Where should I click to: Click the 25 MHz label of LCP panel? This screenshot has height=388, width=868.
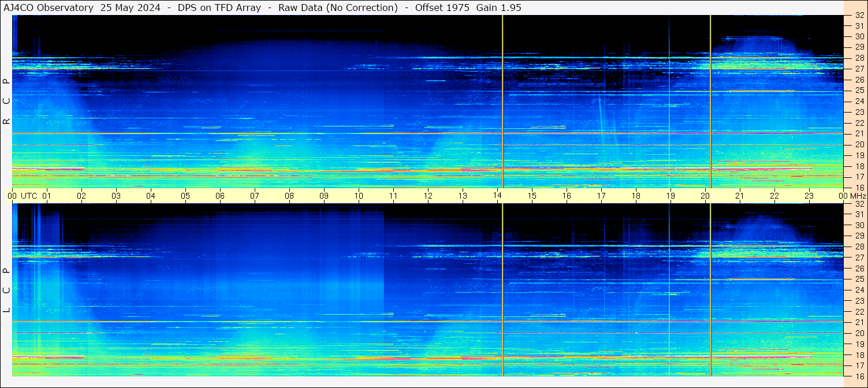(x=859, y=279)
